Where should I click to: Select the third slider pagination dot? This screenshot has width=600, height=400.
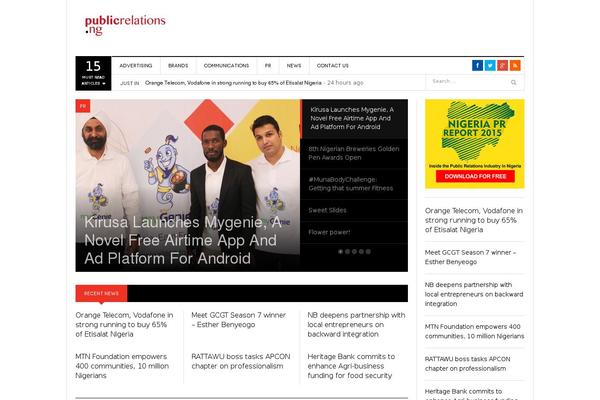point(354,251)
